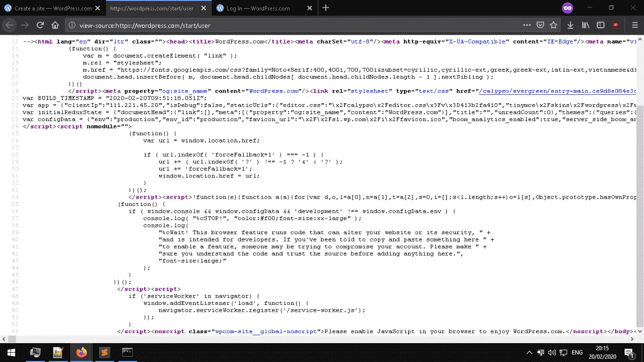Open the terminal window from taskbar

[x=127, y=353]
